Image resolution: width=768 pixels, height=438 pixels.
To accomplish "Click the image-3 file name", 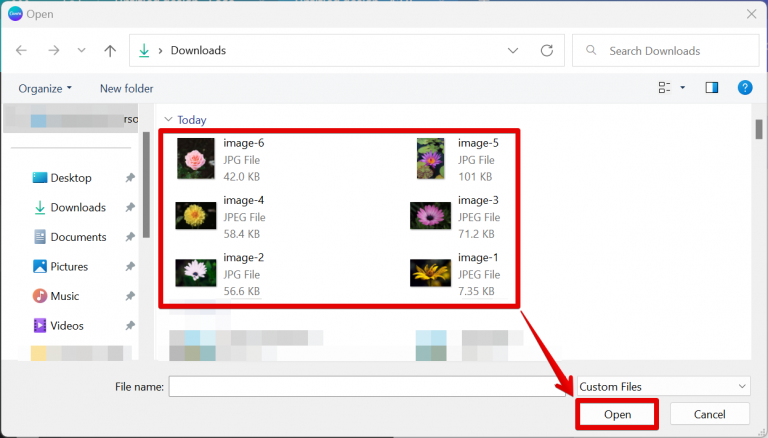I will click(478, 200).
